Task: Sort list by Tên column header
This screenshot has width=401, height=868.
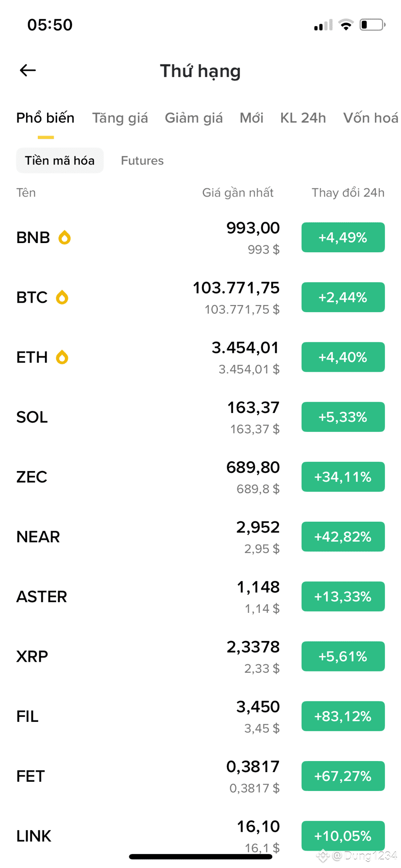Action: tap(26, 193)
